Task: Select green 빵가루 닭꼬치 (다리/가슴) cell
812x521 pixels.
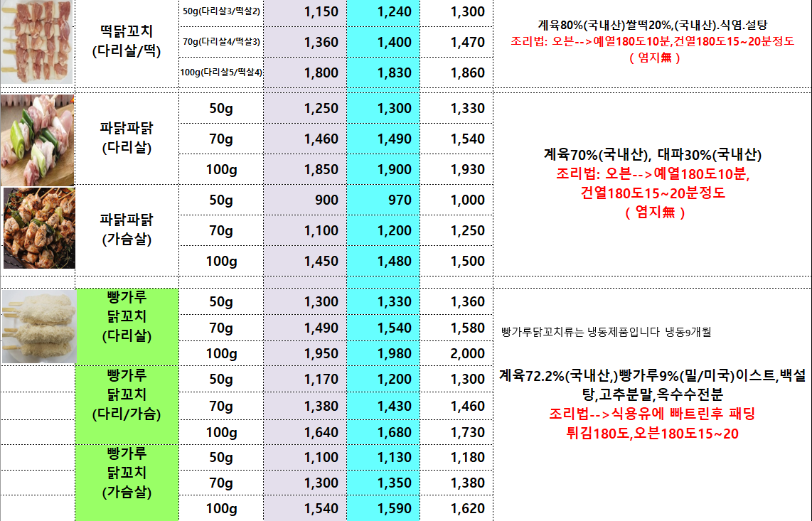Action: (x=127, y=405)
